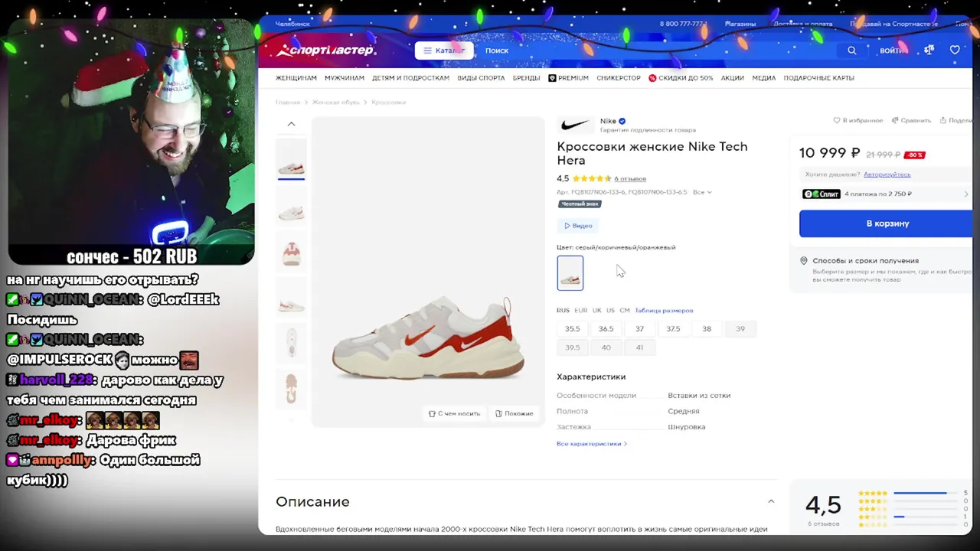The height and width of the screenshot is (551, 980).
Task: Select the gray/brown/orange color swatch
Action: [570, 273]
